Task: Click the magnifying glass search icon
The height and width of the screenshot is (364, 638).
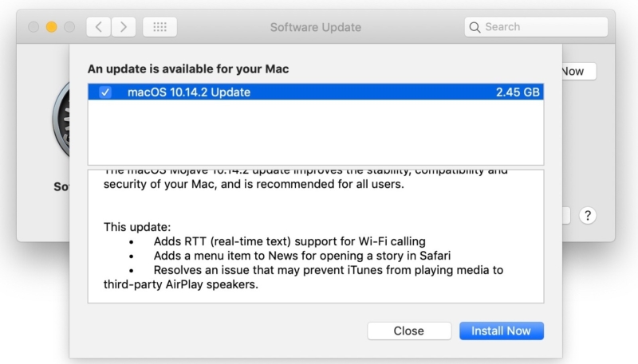Action: point(475,27)
